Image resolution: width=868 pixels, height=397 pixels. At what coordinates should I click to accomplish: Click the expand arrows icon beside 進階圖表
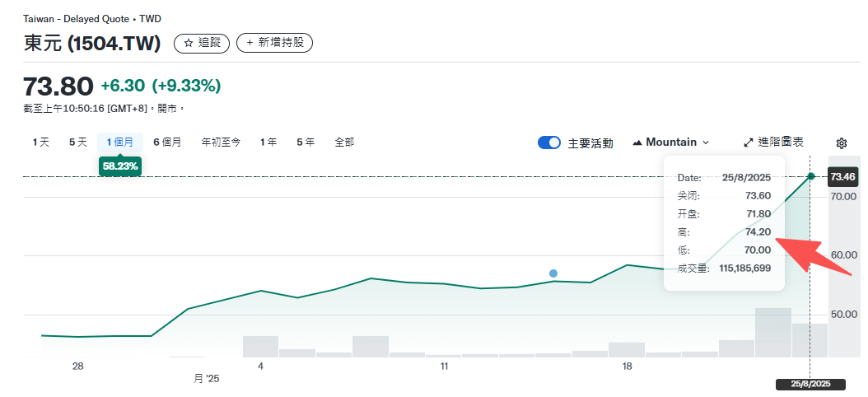tap(749, 142)
